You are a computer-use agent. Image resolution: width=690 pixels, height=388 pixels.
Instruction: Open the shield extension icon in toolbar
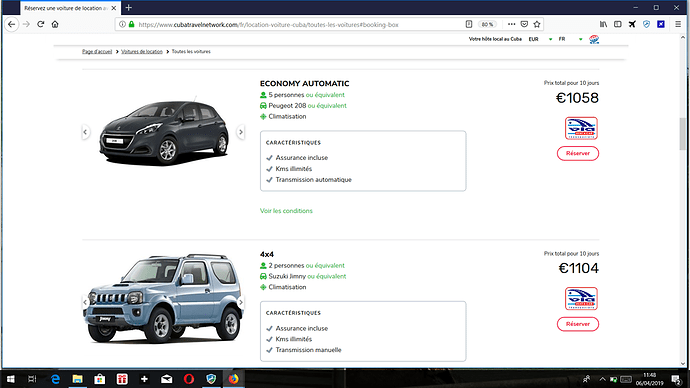(x=646, y=24)
